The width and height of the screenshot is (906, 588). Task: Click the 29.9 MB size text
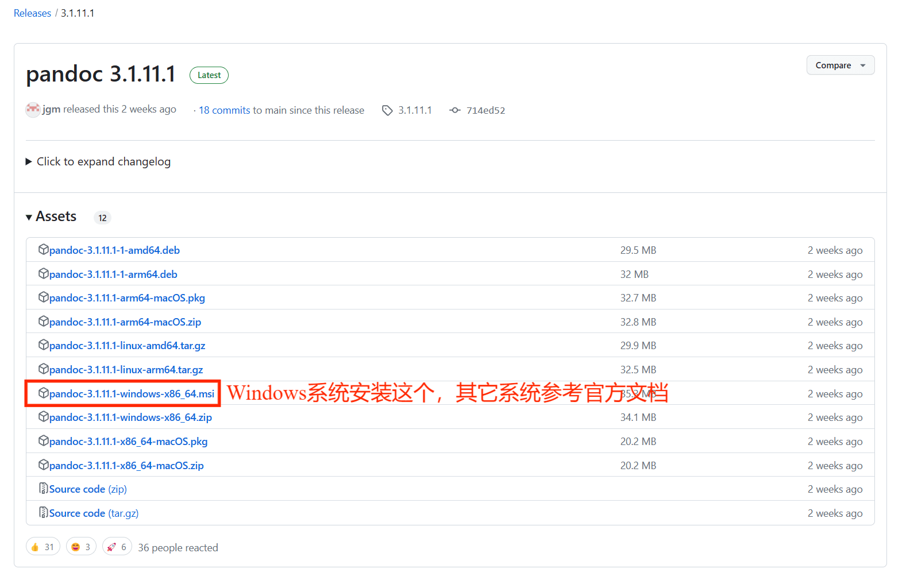tap(638, 346)
